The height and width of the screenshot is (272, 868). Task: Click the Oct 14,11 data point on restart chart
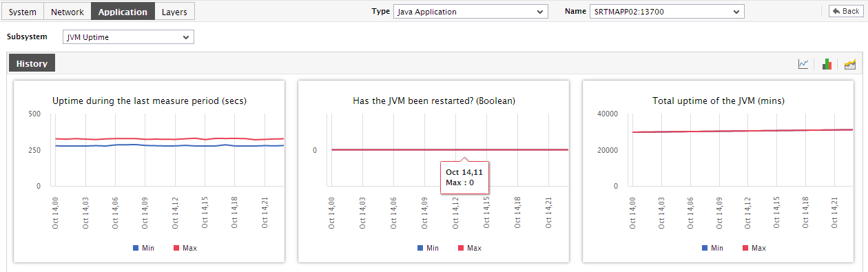(x=464, y=149)
